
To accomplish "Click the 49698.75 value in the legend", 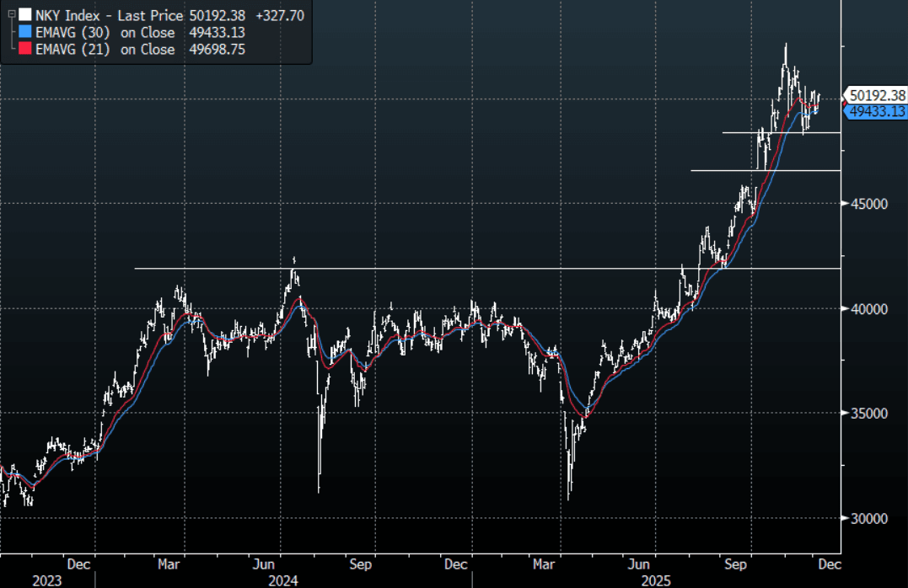I will click(218, 50).
